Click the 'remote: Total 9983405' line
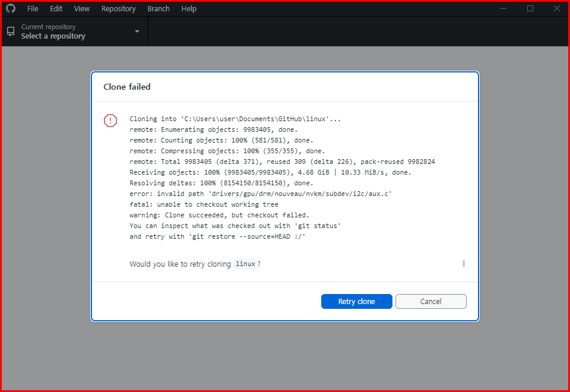Image resolution: width=570 pixels, height=392 pixels. click(x=282, y=162)
